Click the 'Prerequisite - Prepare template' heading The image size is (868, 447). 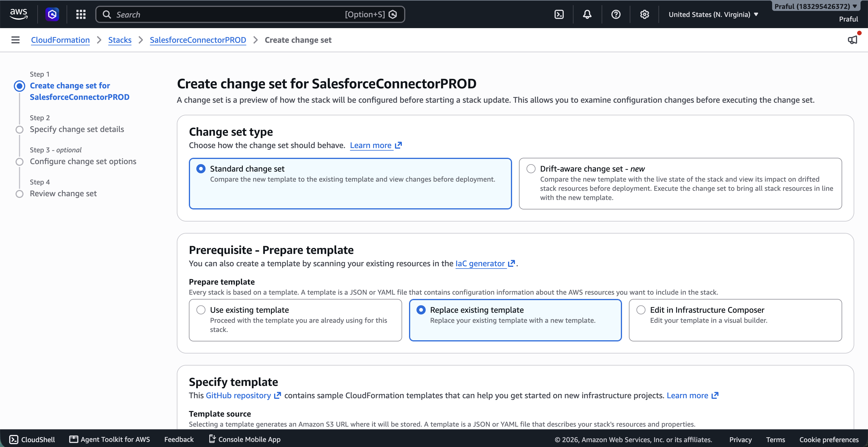coord(271,250)
